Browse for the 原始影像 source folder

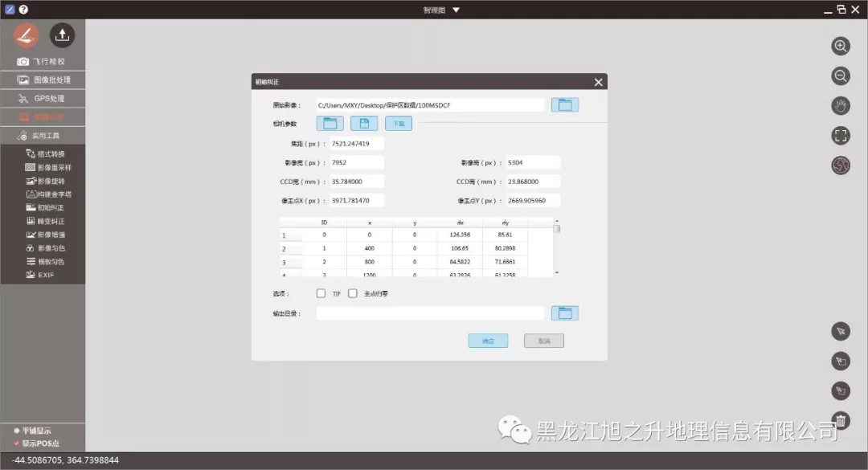(564, 104)
